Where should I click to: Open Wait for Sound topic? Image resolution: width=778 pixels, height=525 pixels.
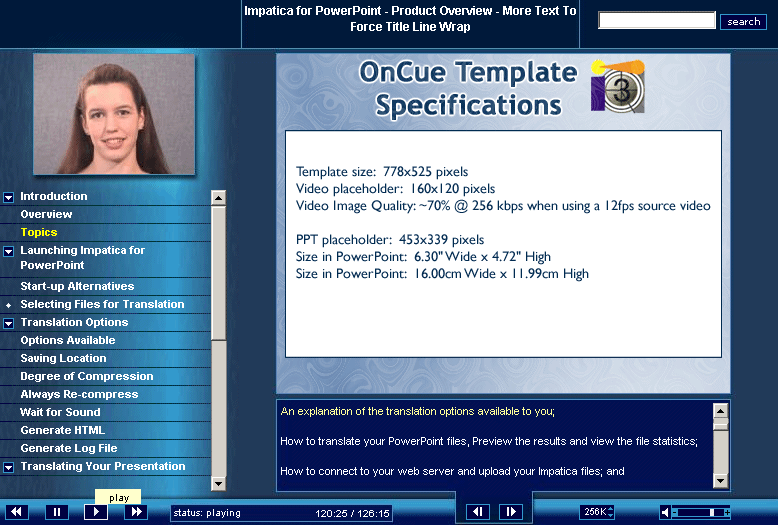60,412
